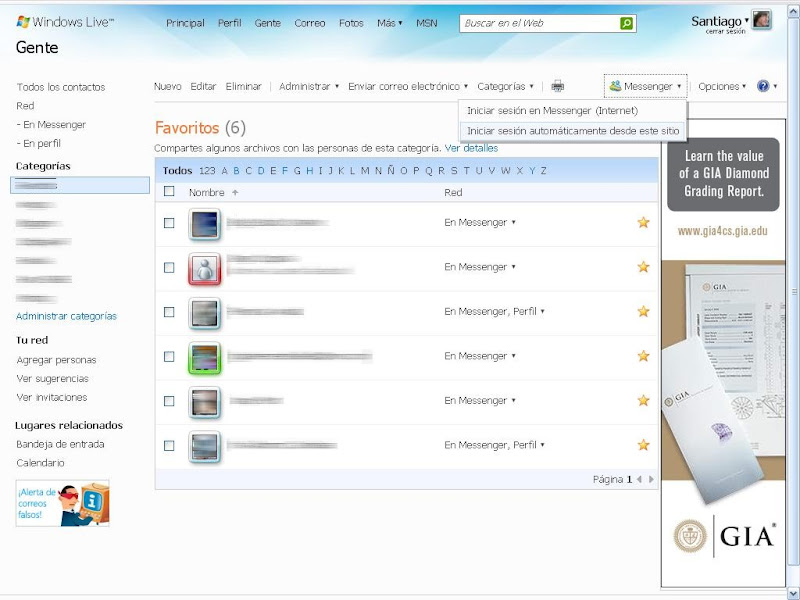800x600 pixels.
Task: Show Todos los contactos in sidebar
Action: tap(61, 87)
